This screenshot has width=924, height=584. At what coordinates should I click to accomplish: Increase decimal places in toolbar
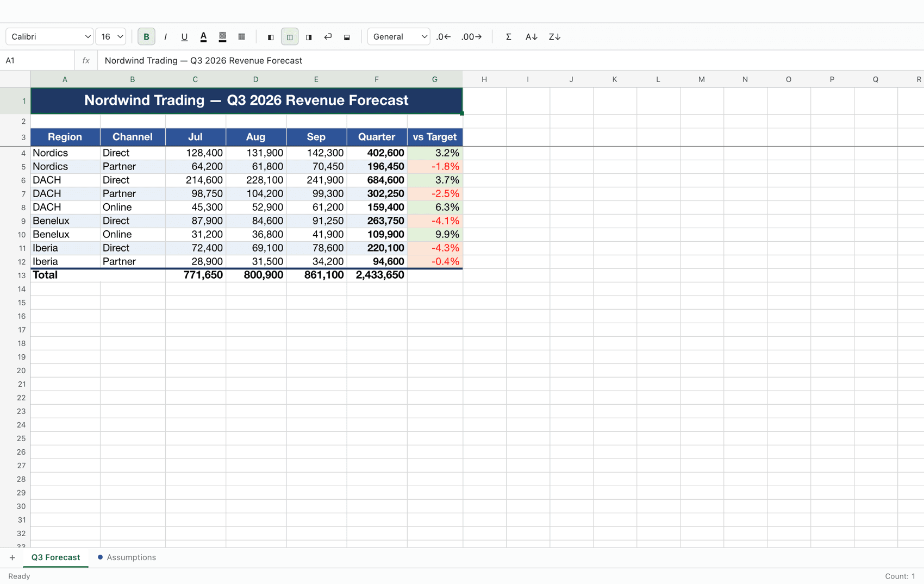[471, 37]
